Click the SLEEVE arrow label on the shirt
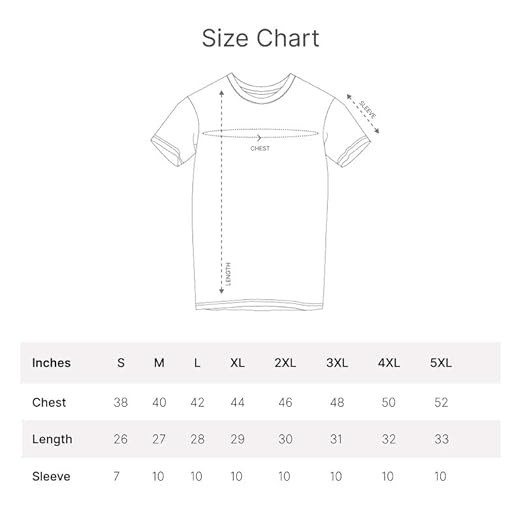Viewport: 522px width, 522px height. tap(368, 110)
